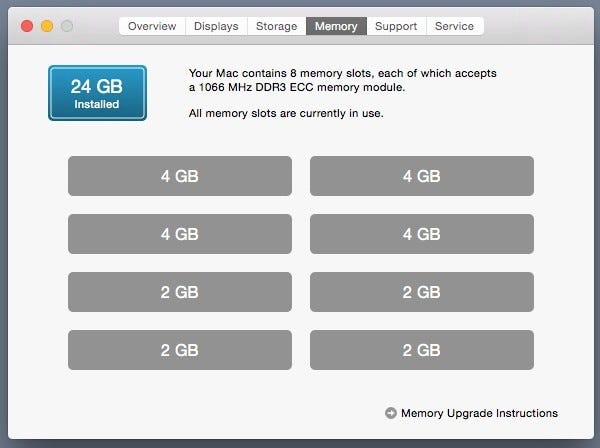The height and width of the screenshot is (448, 600).
Task: Select the Memory tab
Action: pyautogui.click(x=336, y=26)
